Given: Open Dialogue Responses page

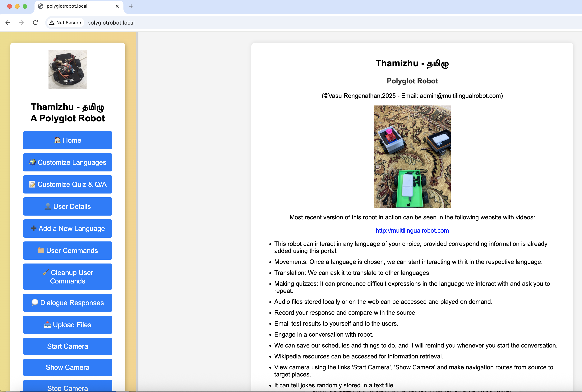Looking at the screenshot, I should (x=67, y=302).
